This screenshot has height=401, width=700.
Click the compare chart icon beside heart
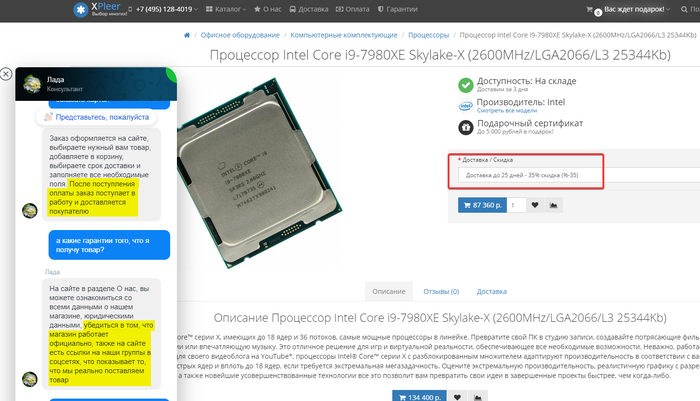click(554, 205)
